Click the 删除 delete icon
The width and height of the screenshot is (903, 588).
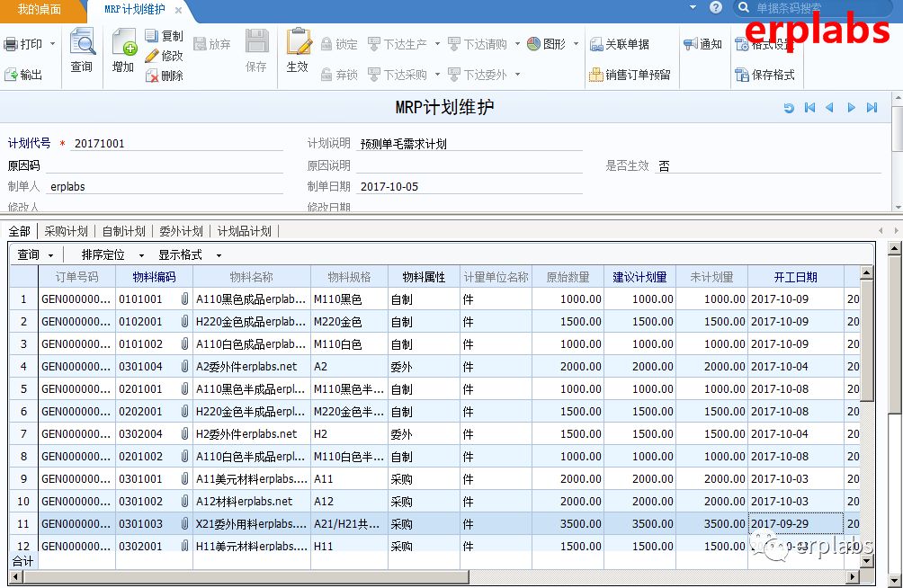[151, 76]
